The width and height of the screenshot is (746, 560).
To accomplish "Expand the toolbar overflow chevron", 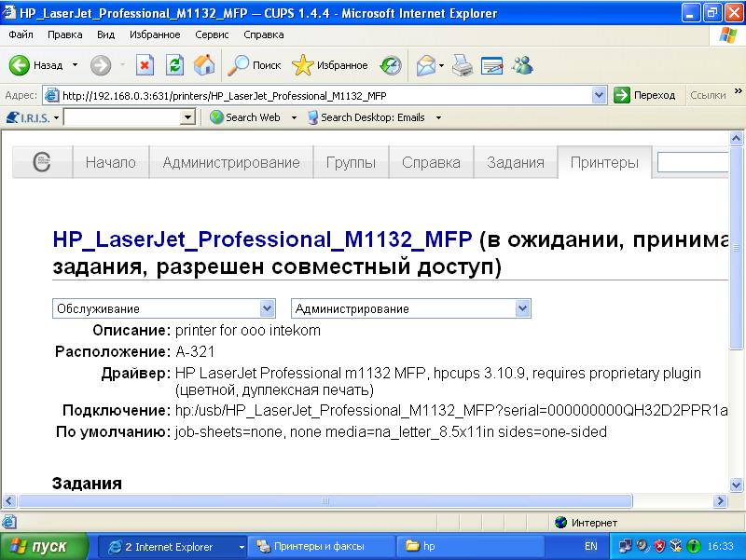I will (x=738, y=90).
